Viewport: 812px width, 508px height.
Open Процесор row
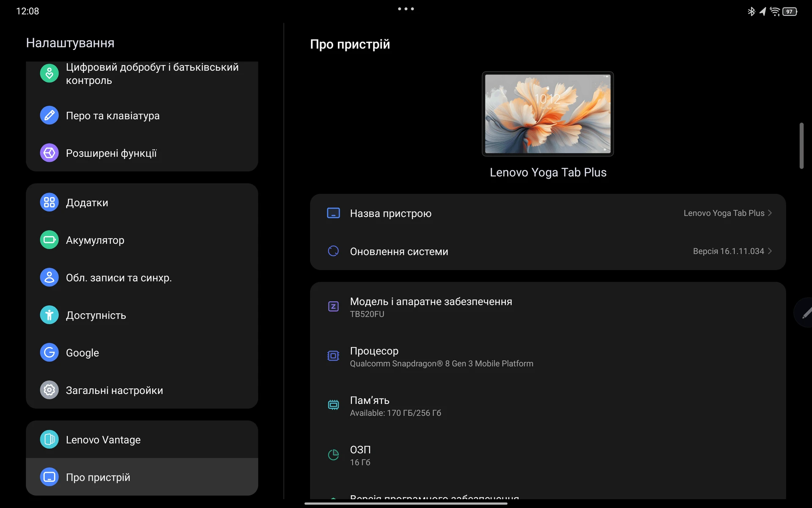[x=548, y=356]
